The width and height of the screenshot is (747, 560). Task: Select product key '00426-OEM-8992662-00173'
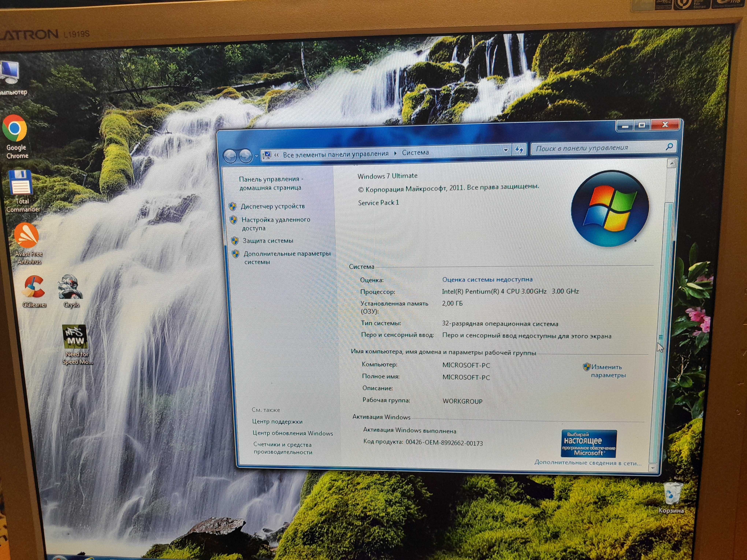(444, 443)
